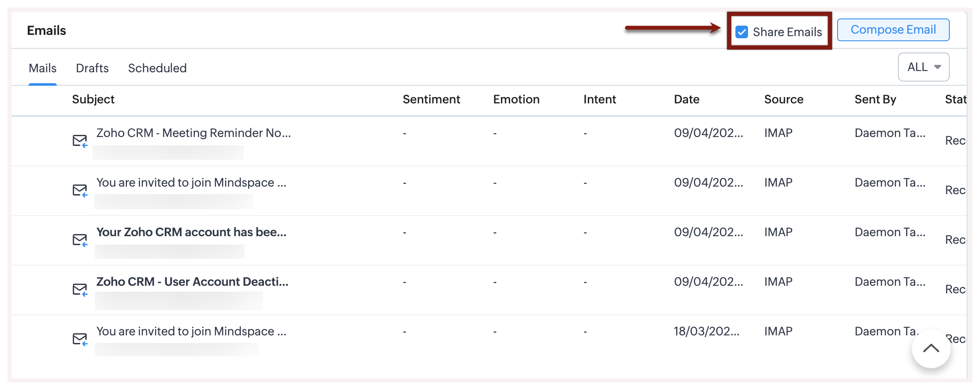
Task: Uncheck the Share Emails checkbox
Action: click(742, 32)
